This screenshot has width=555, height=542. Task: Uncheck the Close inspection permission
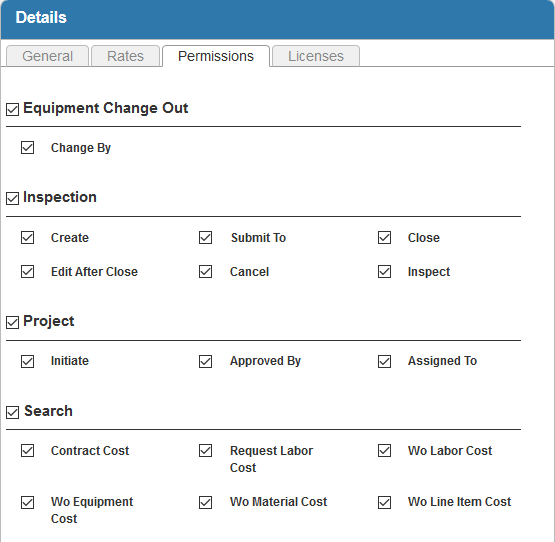tap(384, 238)
